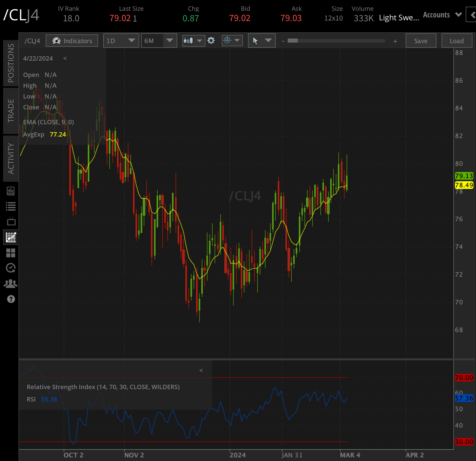Click the Chg value 0.87
Image resolution: width=476 pixels, height=461 pixels.
pos(191,18)
